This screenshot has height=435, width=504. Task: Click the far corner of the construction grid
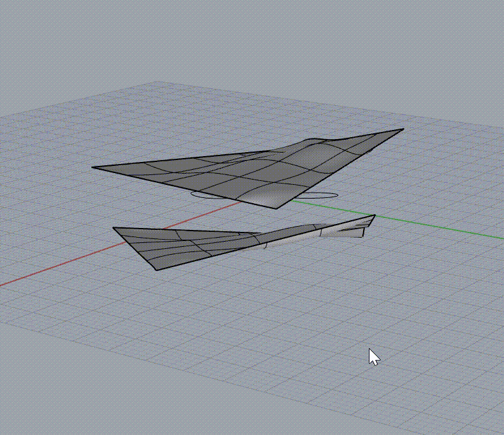(157, 82)
